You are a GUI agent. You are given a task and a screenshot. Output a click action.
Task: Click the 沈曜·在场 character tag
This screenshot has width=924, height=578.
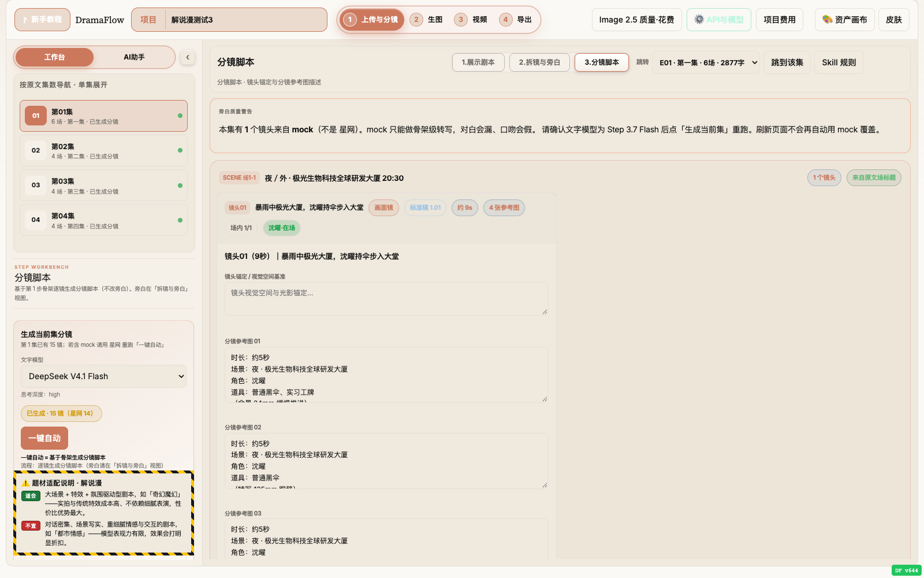pos(282,228)
